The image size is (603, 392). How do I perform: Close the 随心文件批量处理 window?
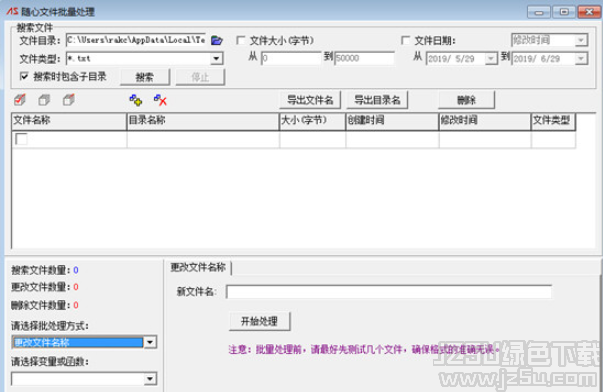coord(589,12)
